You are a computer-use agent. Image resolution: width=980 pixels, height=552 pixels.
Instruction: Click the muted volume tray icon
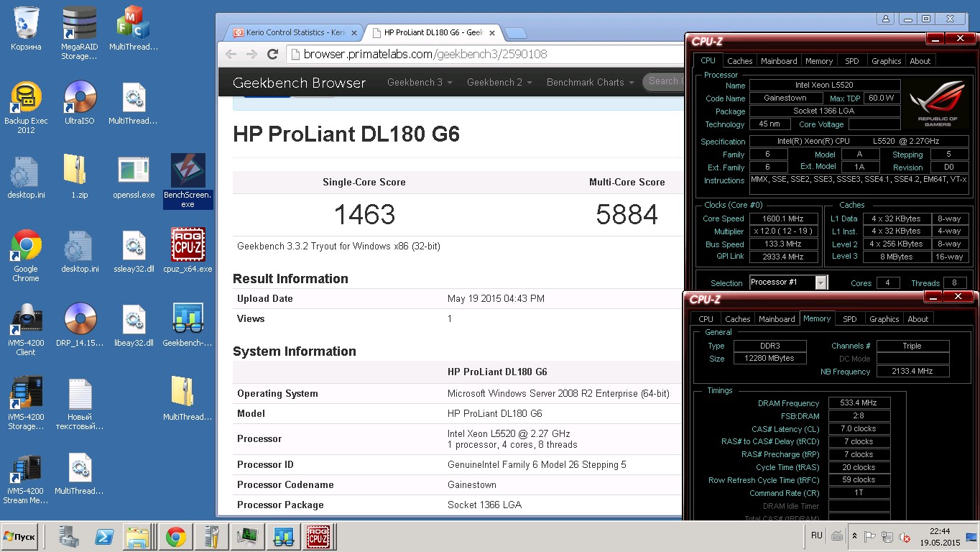[905, 537]
